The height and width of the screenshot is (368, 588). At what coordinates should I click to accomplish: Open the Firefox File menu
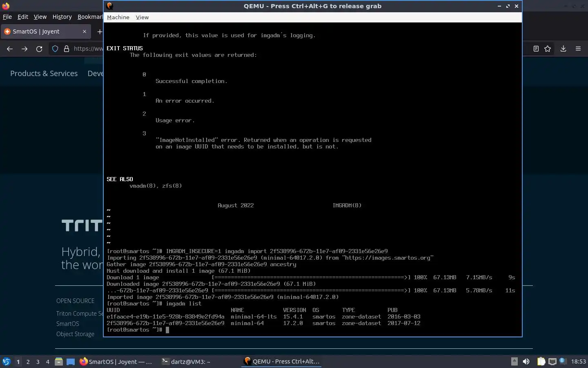click(x=7, y=17)
